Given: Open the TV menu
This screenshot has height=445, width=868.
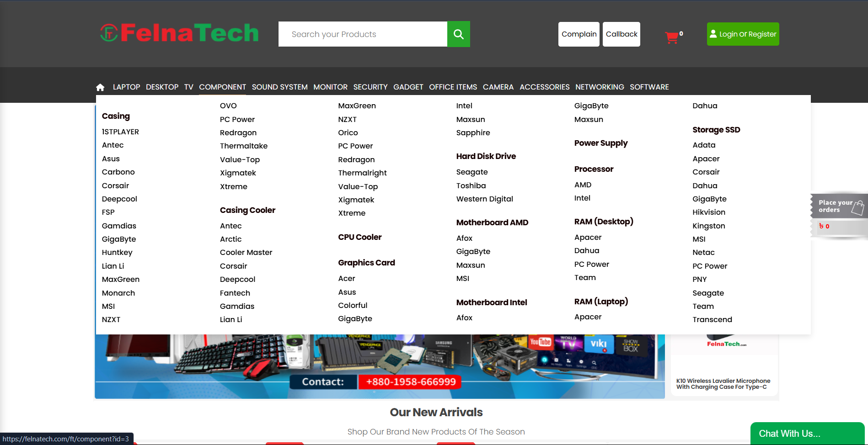Looking at the screenshot, I should [x=189, y=87].
